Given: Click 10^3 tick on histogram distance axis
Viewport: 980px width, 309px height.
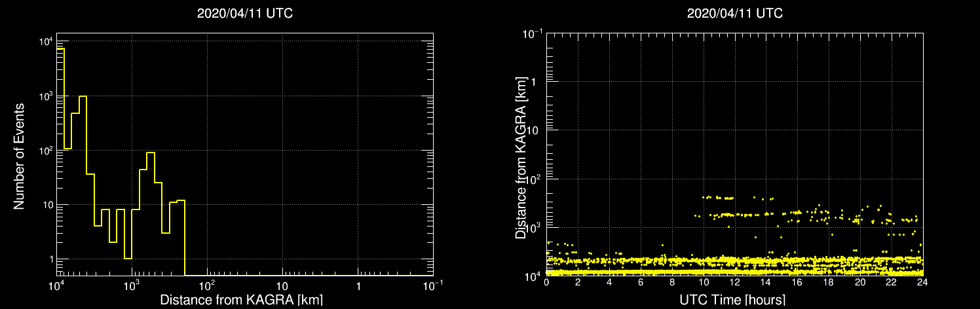Looking at the screenshot, I should (x=132, y=285).
